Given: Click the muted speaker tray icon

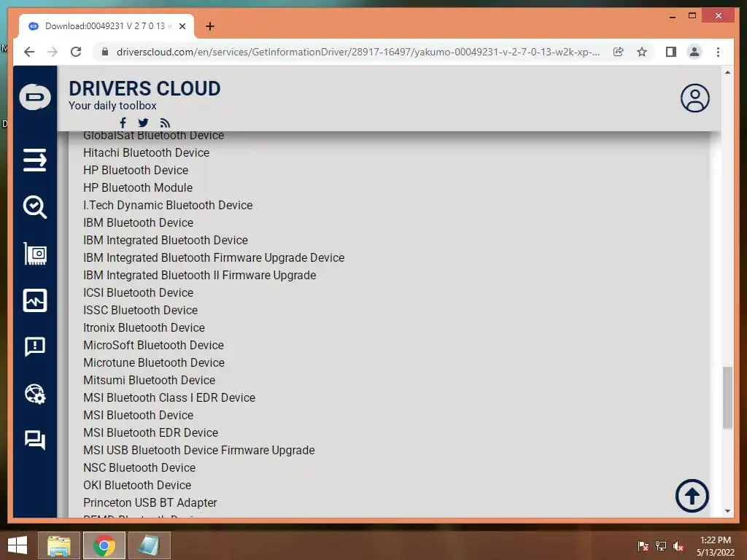Looking at the screenshot, I should (x=678, y=546).
